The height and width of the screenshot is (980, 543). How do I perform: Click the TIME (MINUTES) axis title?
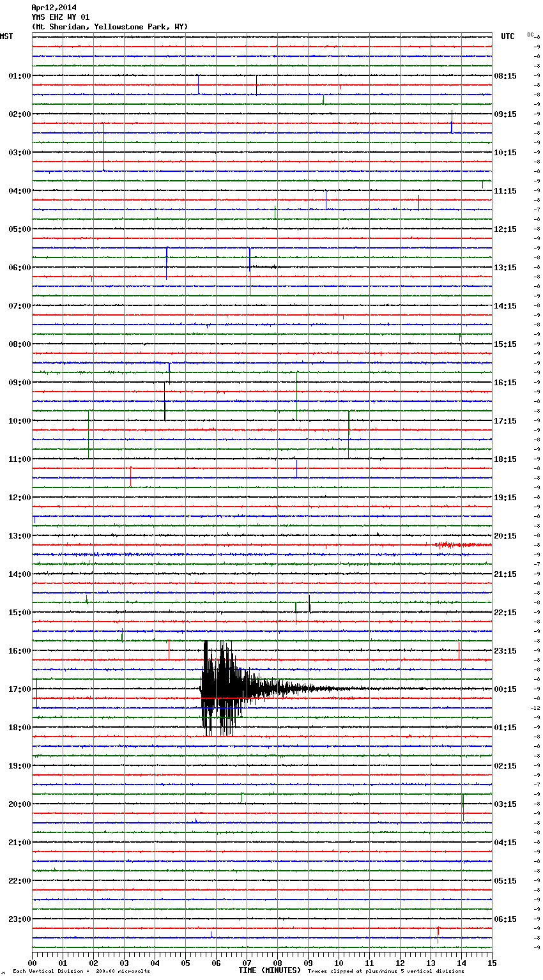coord(270,970)
